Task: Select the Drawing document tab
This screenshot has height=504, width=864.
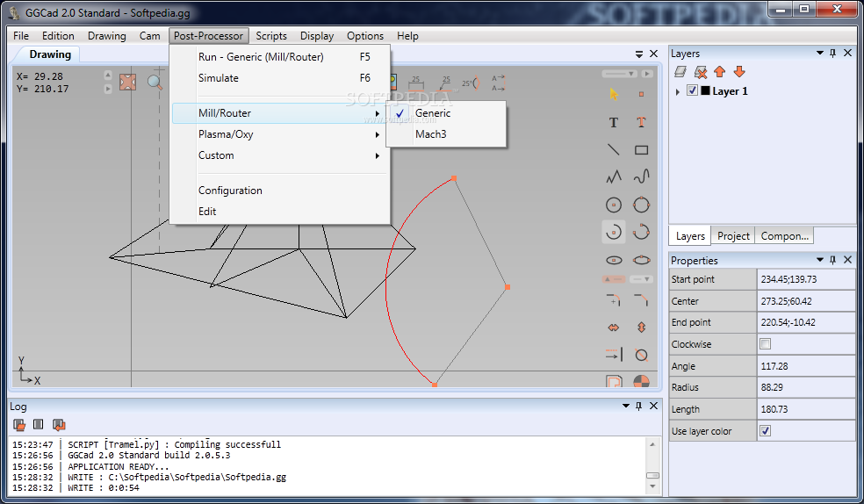Action: click(x=50, y=54)
